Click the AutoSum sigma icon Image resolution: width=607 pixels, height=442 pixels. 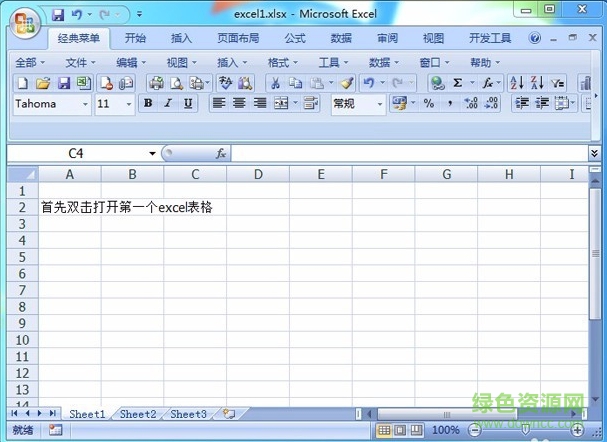tap(458, 83)
